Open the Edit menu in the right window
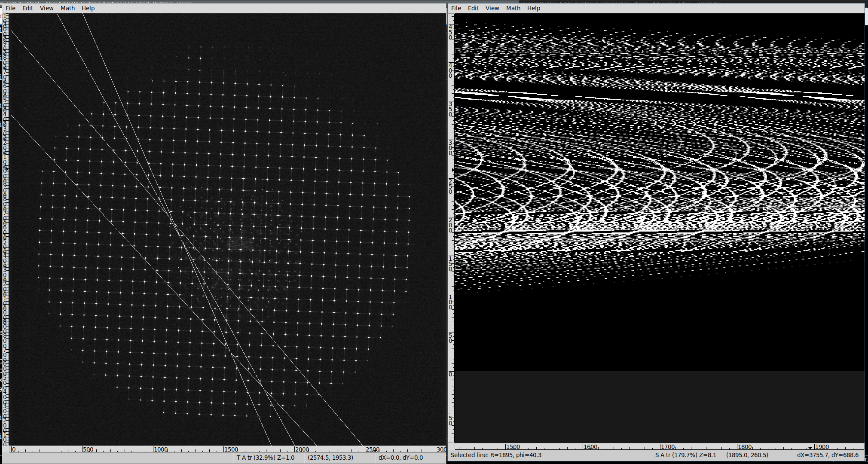The image size is (868, 464). (473, 8)
